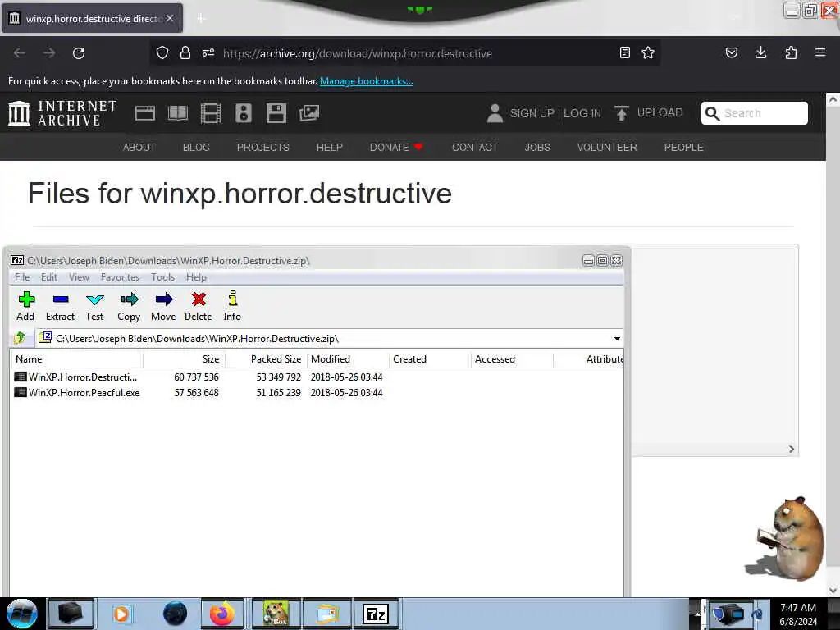Click the Internet Archive search field
Viewport: 840px width, 630px height.
tap(755, 113)
